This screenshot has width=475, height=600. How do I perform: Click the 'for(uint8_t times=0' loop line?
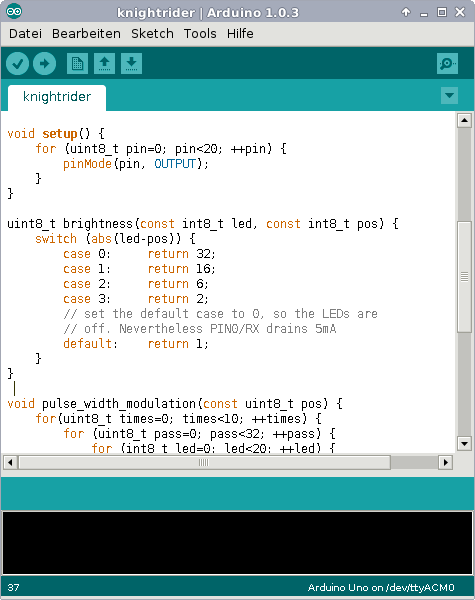178,419
